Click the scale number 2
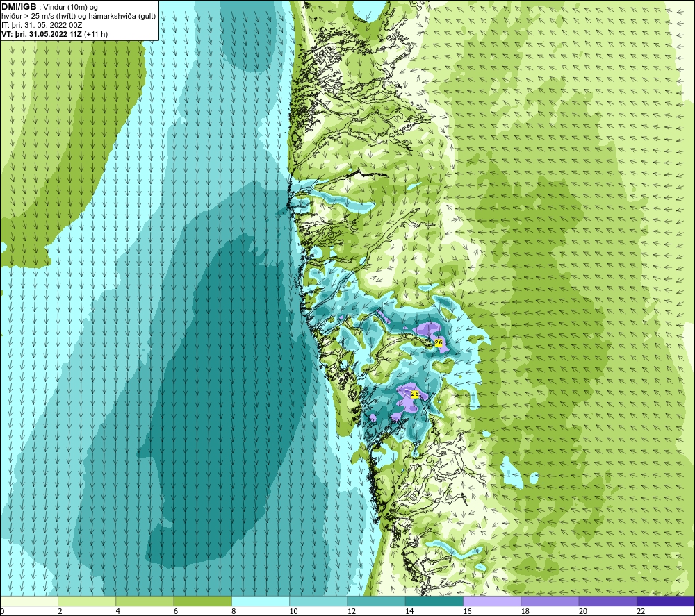 [60, 611]
